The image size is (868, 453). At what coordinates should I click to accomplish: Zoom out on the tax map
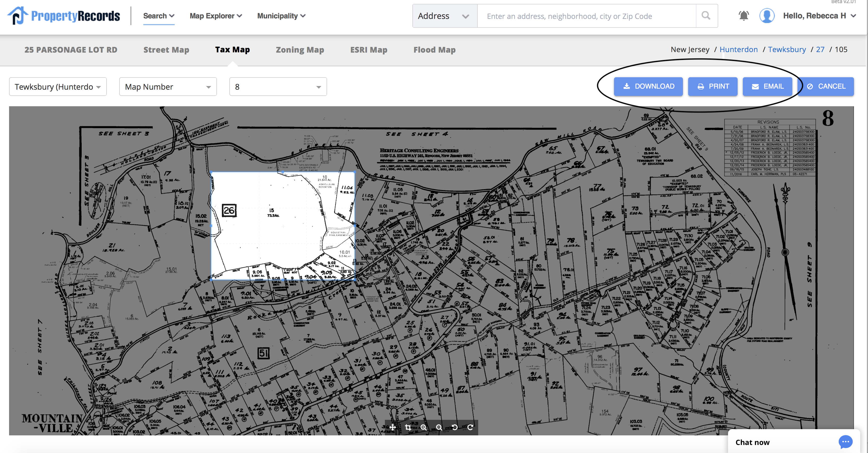(x=439, y=427)
